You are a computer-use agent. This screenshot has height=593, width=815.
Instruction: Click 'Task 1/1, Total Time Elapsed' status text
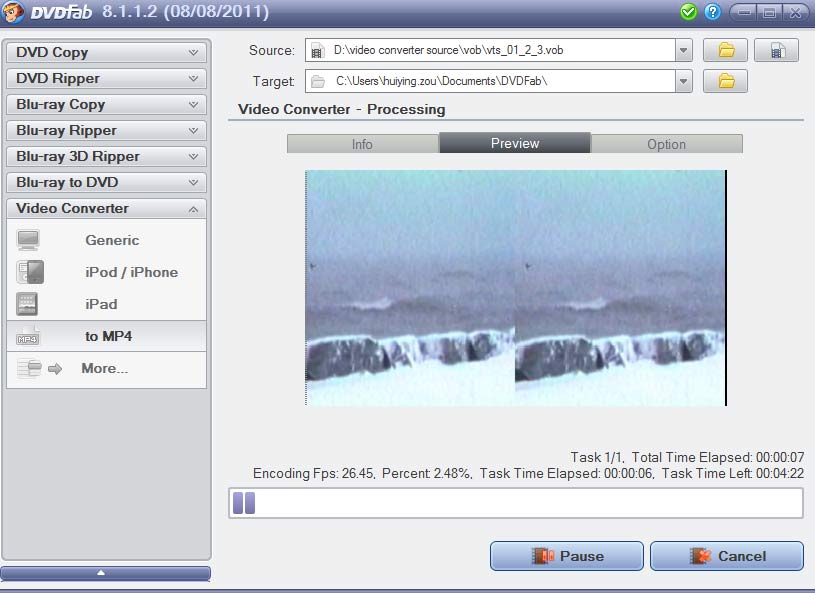[x=687, y=457]
